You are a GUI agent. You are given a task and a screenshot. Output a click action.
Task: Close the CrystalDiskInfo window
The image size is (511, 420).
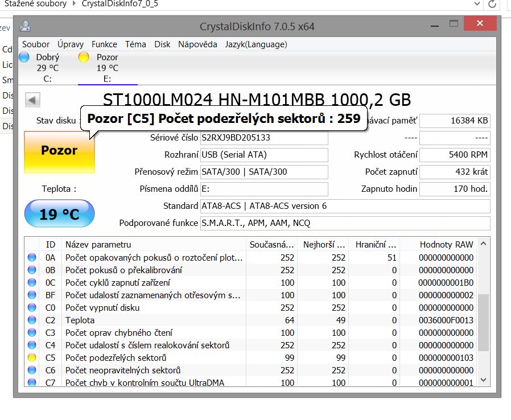coord(480,23)
